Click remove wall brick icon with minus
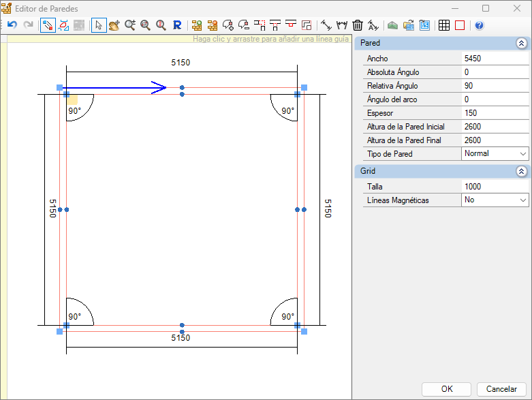Image resolution: width=532 pixels, height=400 pixels. (x=213, y=25)
